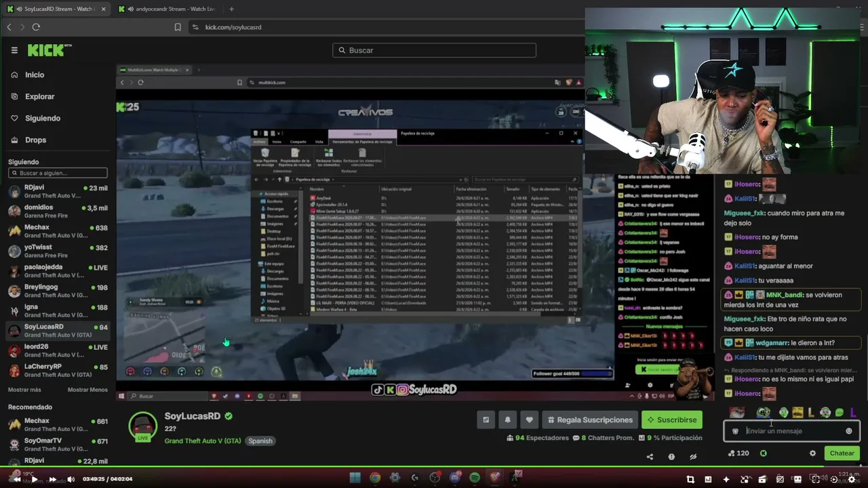The image size is (868, 488).
Task: Click the KICK logo
Action: [x=49, y=50]
